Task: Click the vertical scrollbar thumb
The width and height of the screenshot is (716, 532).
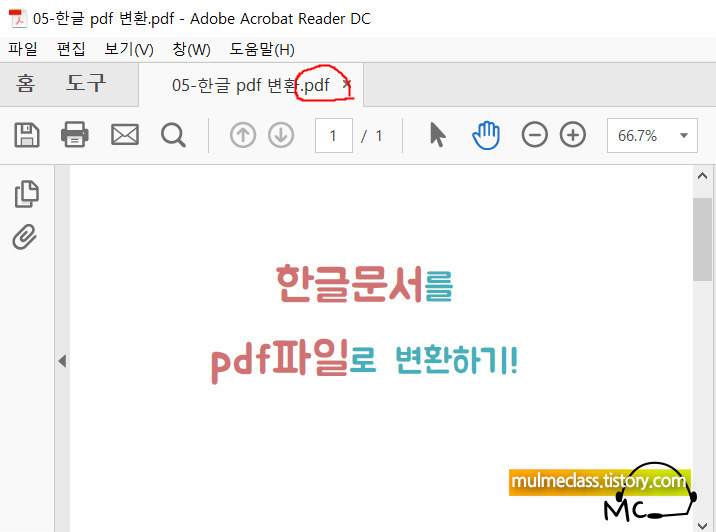Action: (x=702, y=239)
